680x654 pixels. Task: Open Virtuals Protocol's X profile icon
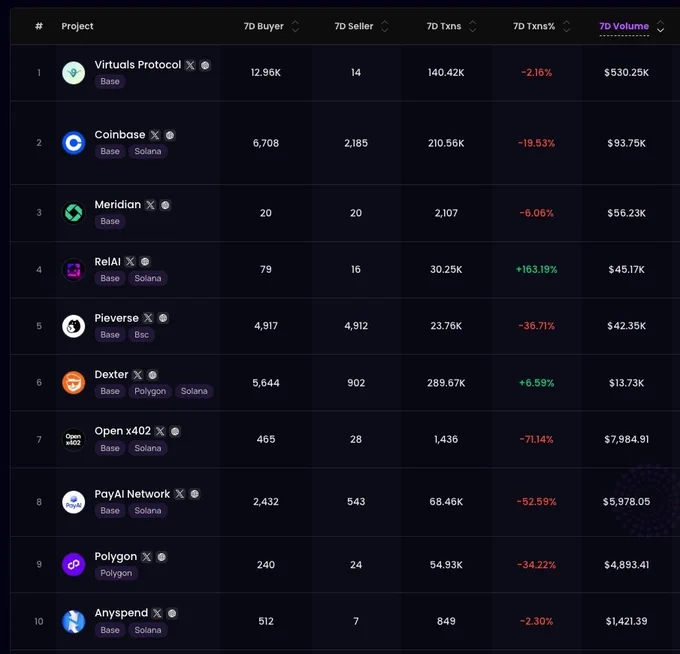(x=190, y=65)
